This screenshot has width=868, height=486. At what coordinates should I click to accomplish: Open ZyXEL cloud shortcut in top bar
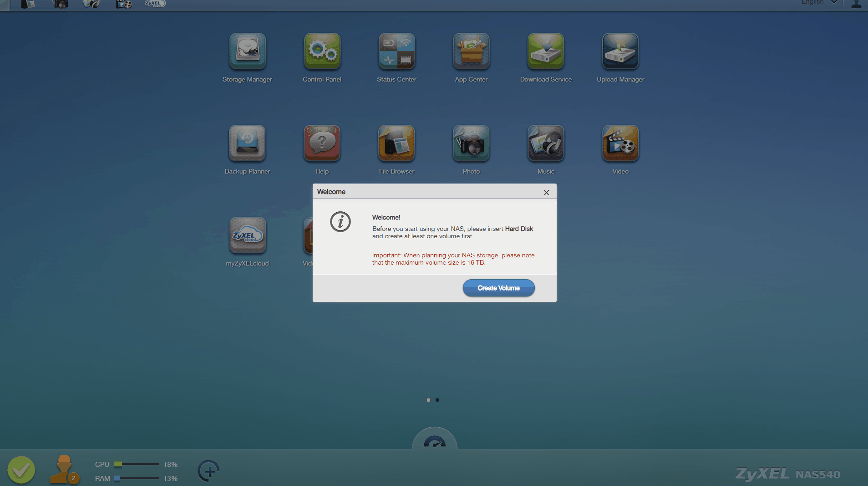tap(155, 3)
